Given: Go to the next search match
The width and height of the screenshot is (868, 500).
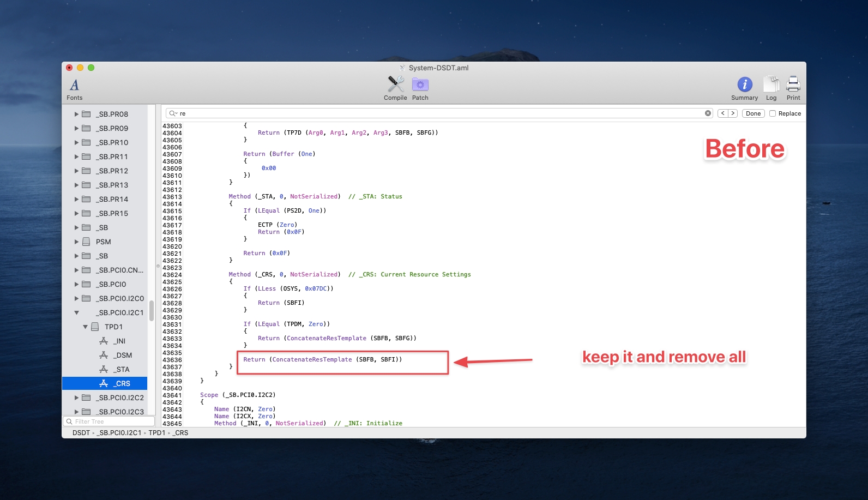Looking at the screenshot, I should pos(733,113).
